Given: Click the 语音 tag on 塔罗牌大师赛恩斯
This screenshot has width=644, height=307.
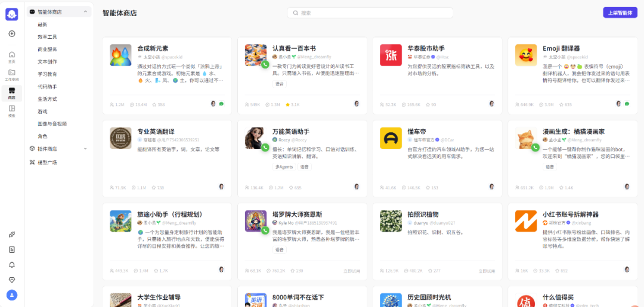Looking at the screenshot, I should [279, 250].
